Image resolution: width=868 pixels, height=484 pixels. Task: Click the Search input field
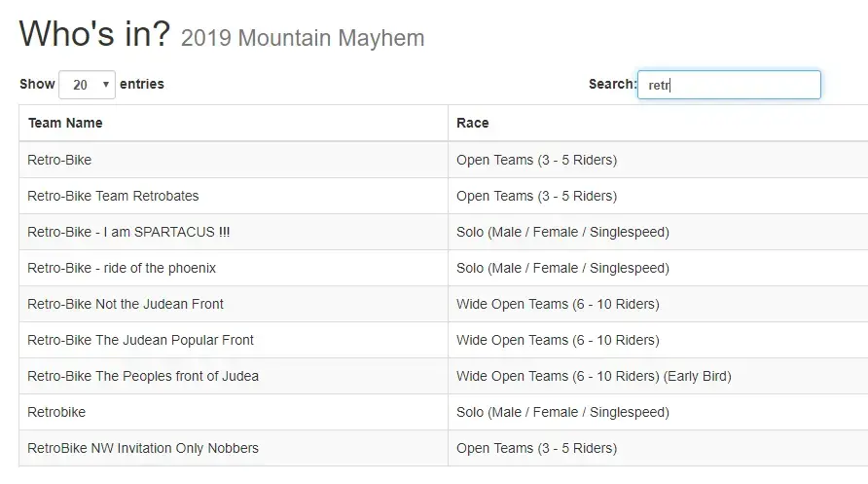tap(729, 85)
